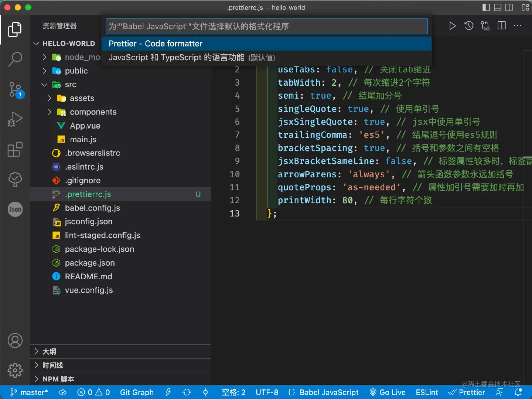
Task: Click the Run code play icon
Action: click(x=452, y=26)
